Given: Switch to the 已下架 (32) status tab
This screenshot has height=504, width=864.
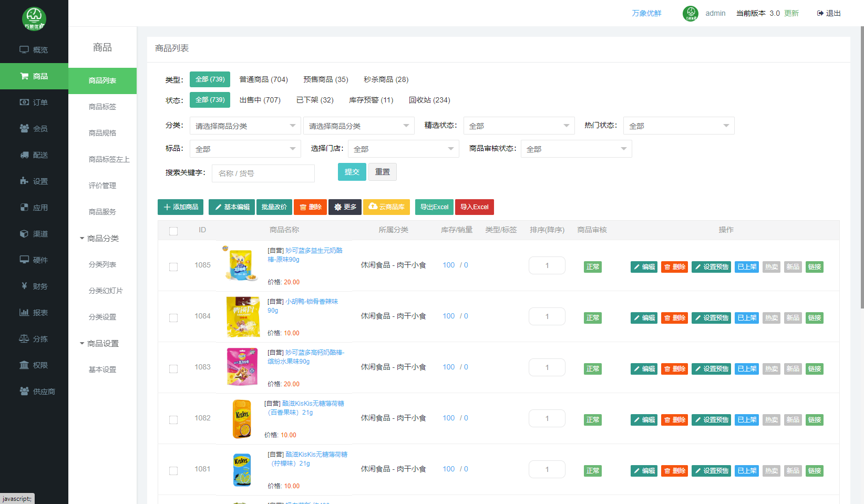Looking at the screenshot, I should (315, 100).
